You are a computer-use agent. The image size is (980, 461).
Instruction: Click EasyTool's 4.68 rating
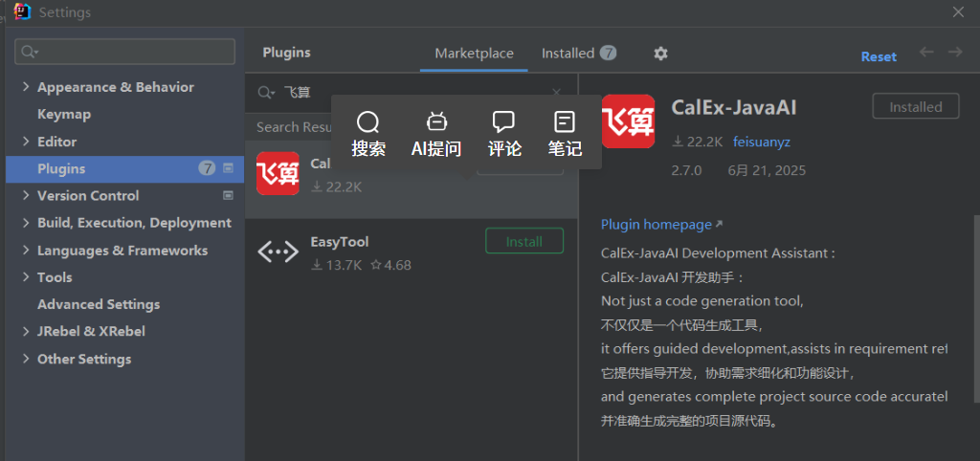point(391,265)
